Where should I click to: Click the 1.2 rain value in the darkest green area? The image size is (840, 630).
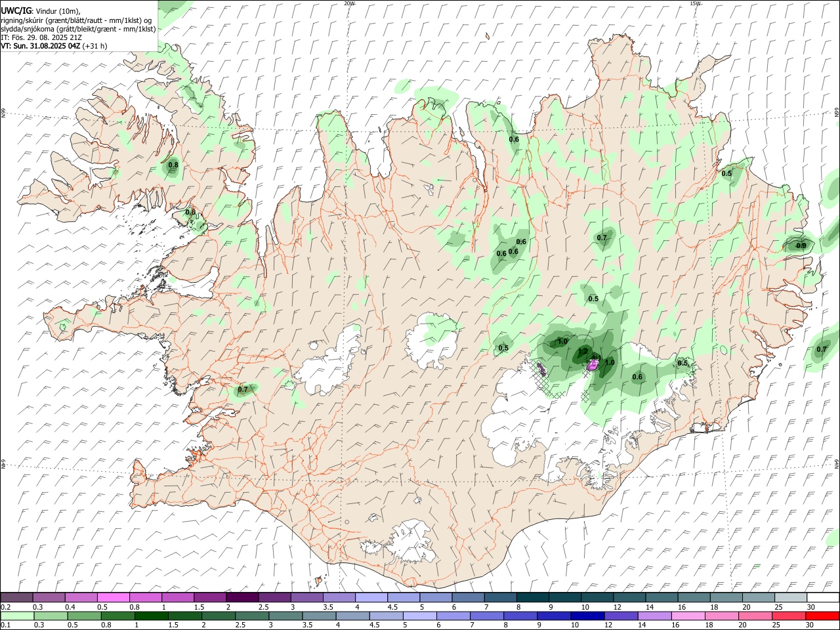pos(582,352)
